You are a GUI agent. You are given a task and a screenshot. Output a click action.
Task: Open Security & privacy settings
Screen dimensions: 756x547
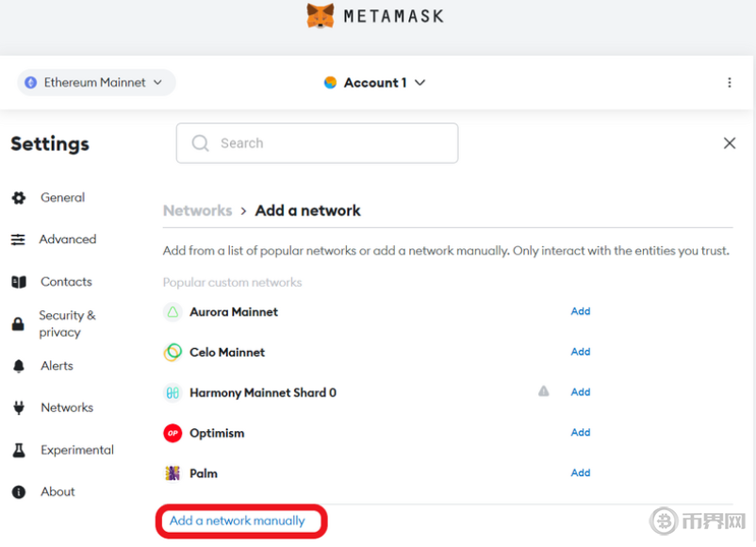[x=67, y=323]
